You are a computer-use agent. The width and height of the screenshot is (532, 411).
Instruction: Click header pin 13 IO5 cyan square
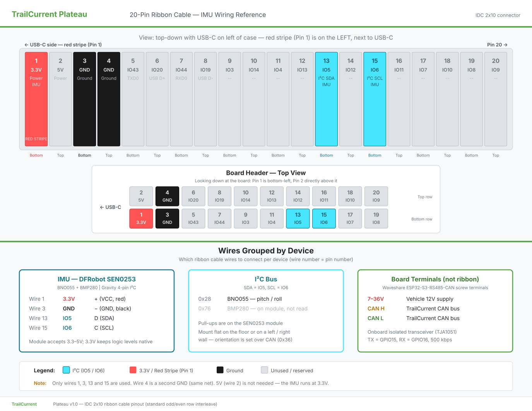pyautogui.click(x=298, y=218)
